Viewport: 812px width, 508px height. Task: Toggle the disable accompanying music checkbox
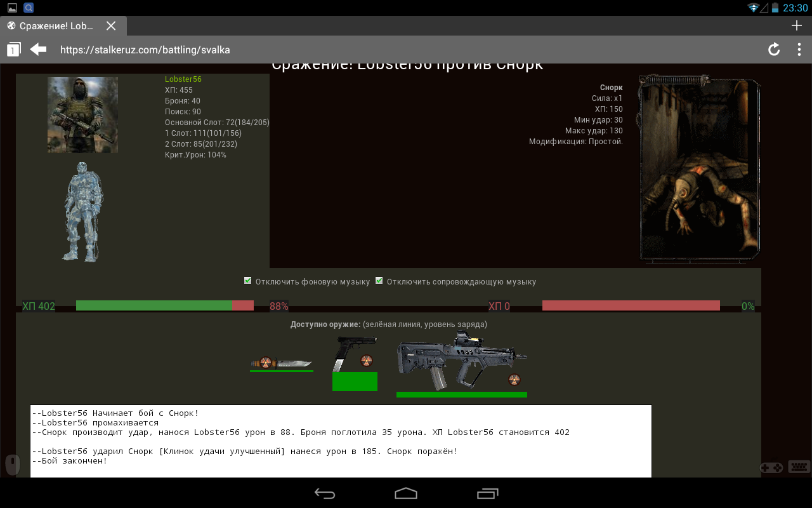[x=379, y=281]
